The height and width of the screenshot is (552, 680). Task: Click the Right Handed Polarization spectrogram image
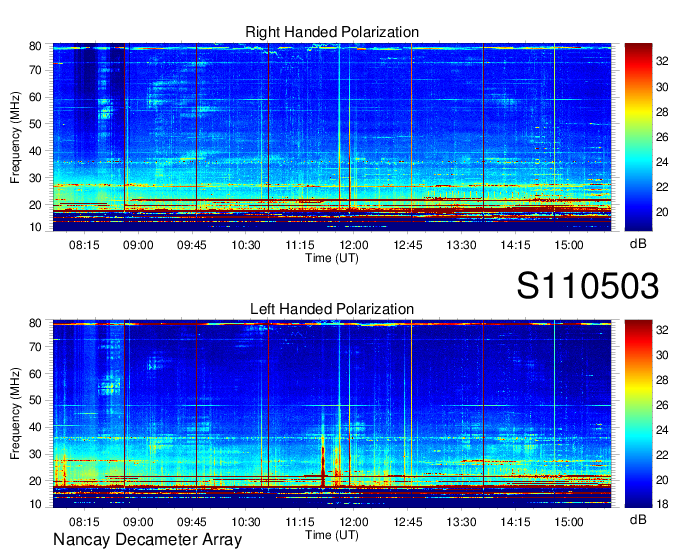tap(332, 137)
